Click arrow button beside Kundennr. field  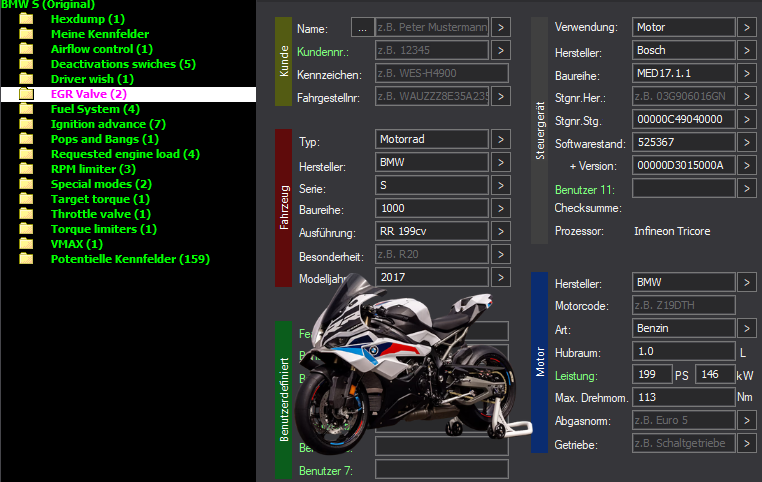point(501,51)
